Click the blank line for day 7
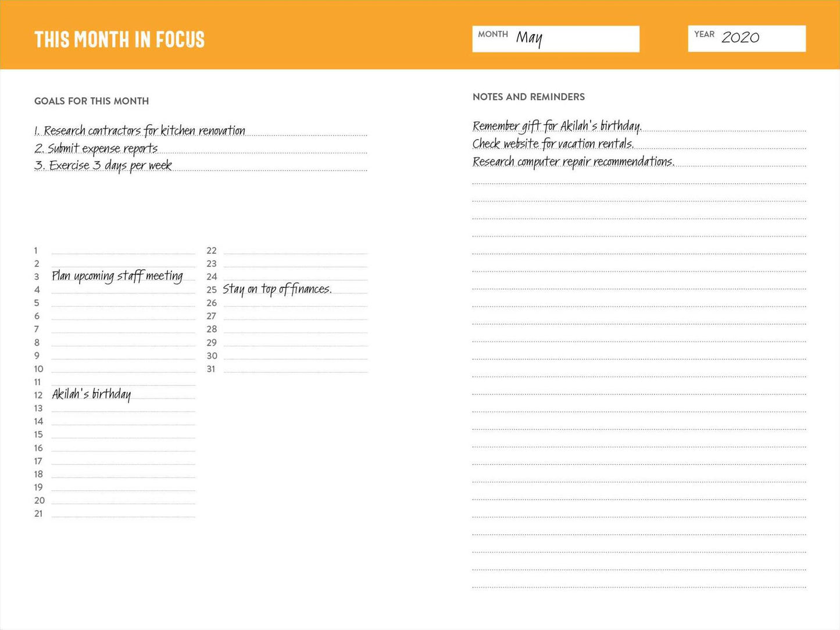 click(x=123, y=329)
